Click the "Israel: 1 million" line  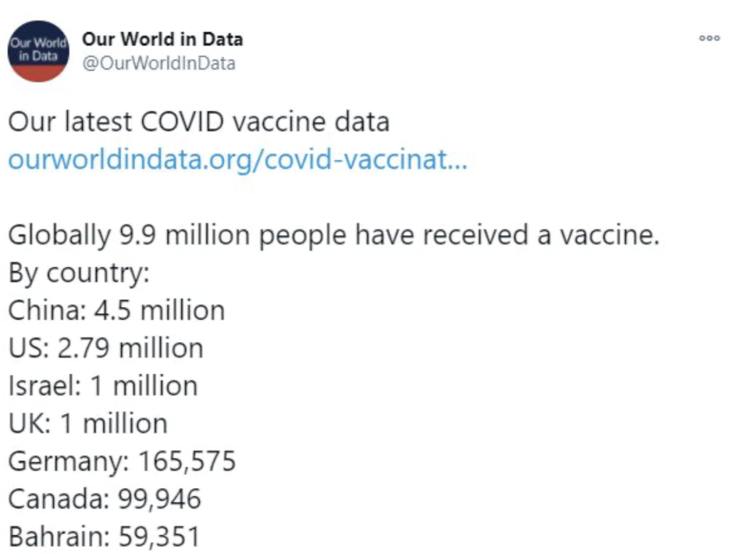[103, 386]
